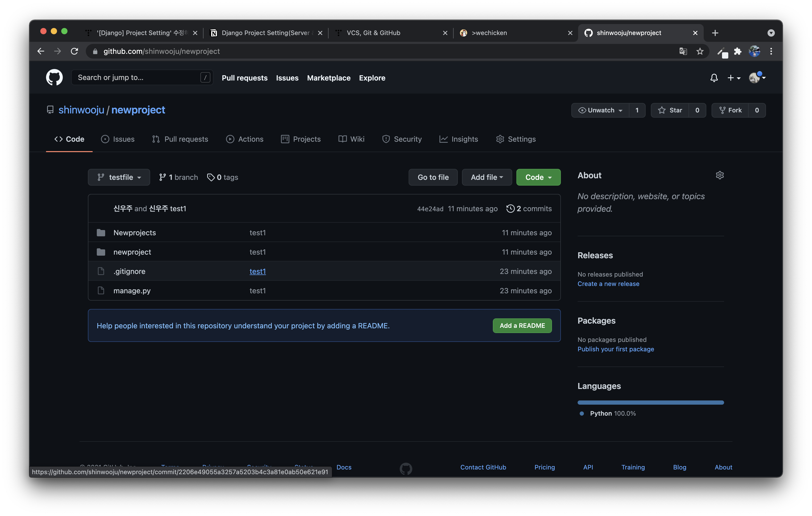Switch to Django Project Setting(Server tab
Viewport: 812px width, 516px height.
[x=266, y=33]
